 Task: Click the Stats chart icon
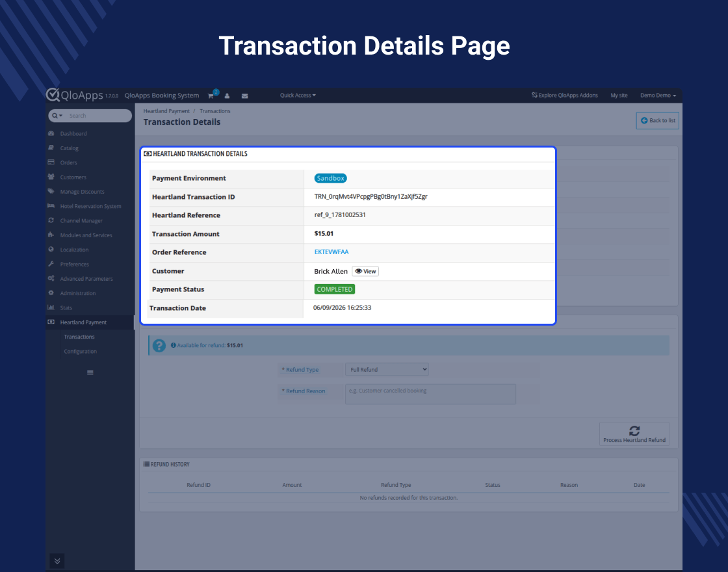[x=51, y=307]
